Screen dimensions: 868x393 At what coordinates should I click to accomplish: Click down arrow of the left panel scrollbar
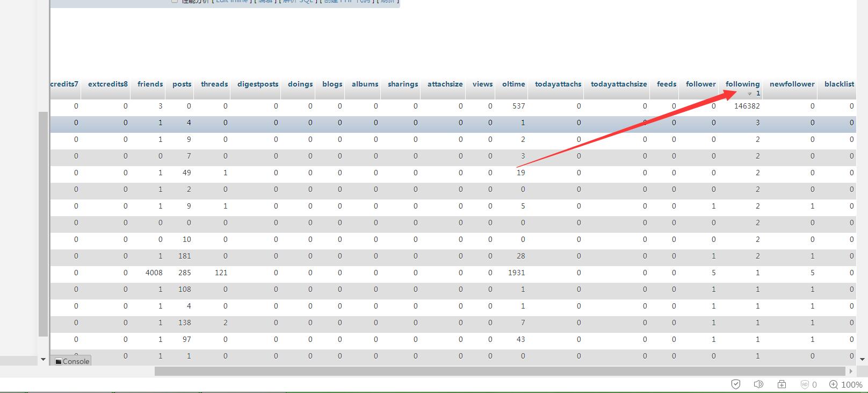(x=43, y=359)
